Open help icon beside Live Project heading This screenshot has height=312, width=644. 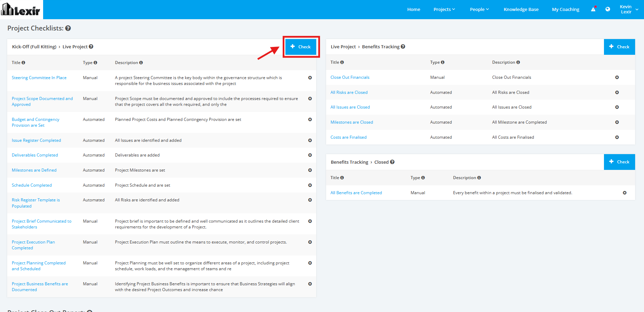click(91, 47)
